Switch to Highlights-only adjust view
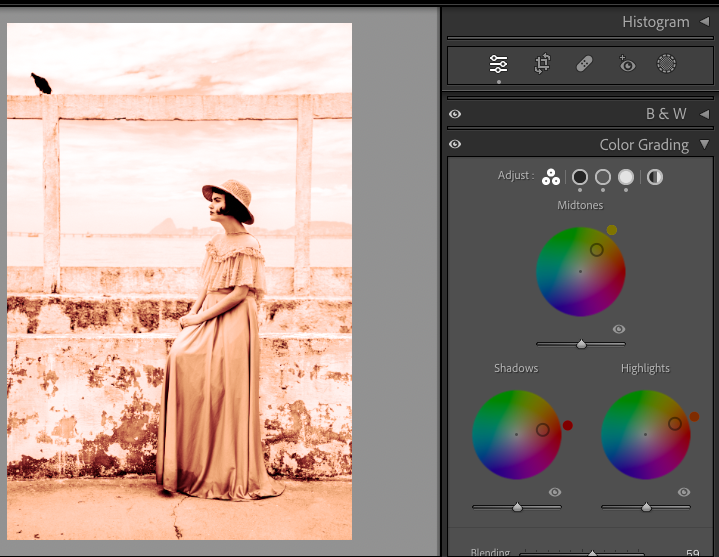This screenshot has height=557, width=719. coord(626,177)
